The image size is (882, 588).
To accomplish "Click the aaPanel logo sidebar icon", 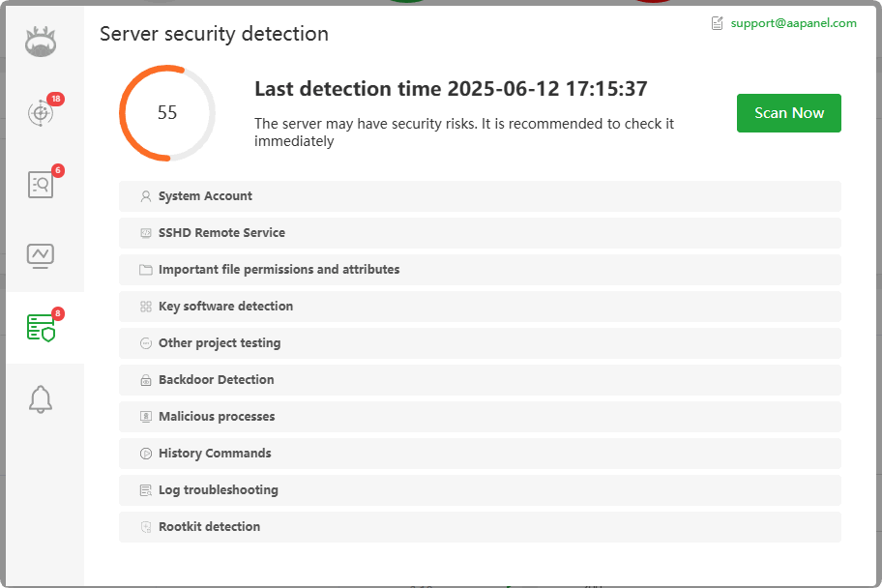I will [41, 41].
